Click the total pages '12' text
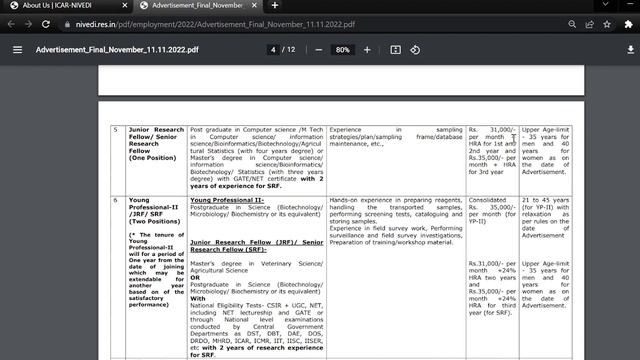The width and height of the screenshot is (640, 360). tap(291, 50)
